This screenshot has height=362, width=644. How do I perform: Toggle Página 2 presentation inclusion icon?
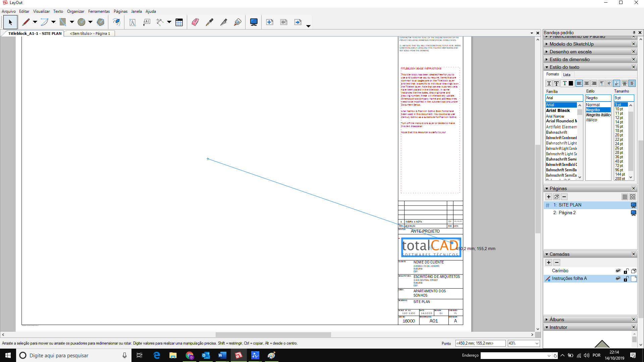tap(634, 213)
